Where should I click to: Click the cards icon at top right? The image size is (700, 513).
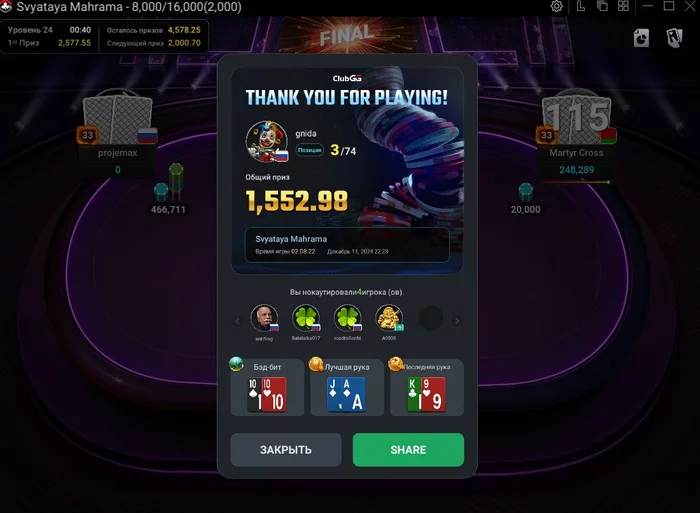coord(674,38)
